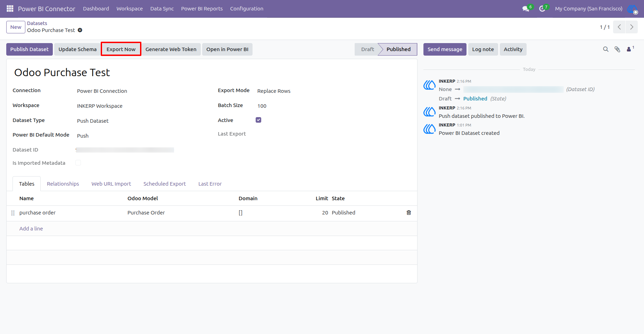Open the apps grid menu icon
The width and height of the screenshot is (644, 334).
tap(10, 9)
